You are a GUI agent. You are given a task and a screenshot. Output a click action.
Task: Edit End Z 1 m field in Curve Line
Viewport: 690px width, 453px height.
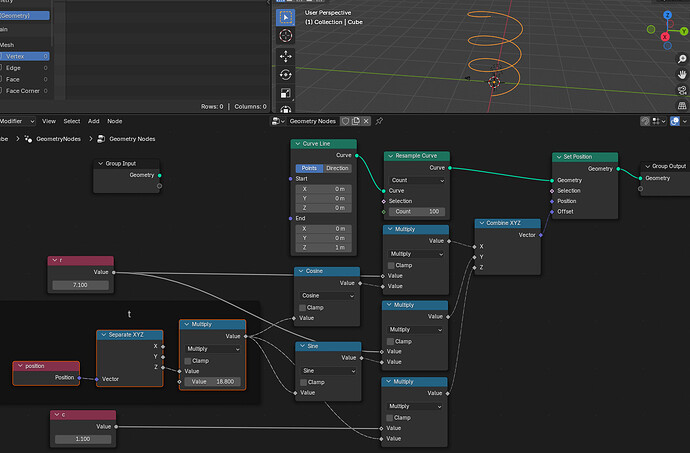(x=324, y=248)
